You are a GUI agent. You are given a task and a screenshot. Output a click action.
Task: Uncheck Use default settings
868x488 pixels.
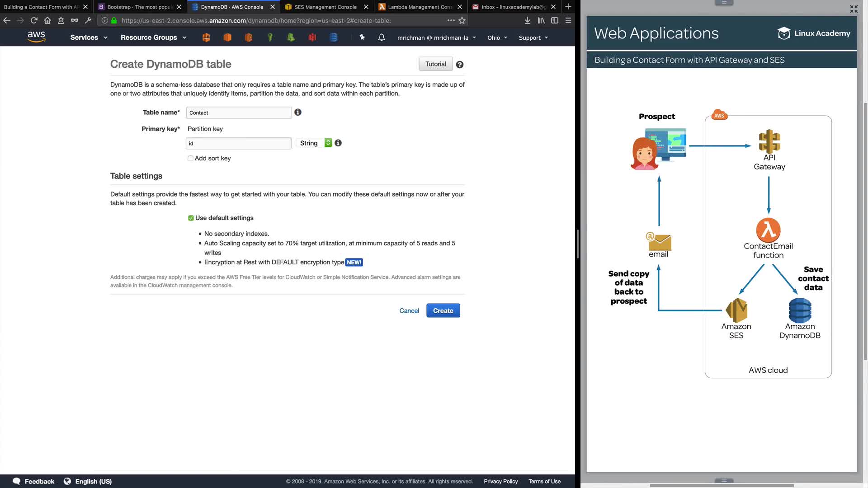click(191, 218)
